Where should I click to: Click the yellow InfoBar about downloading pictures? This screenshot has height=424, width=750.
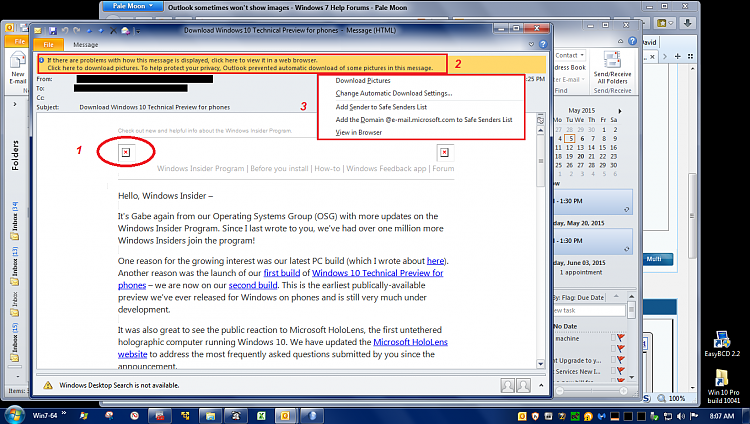[242, 64]
